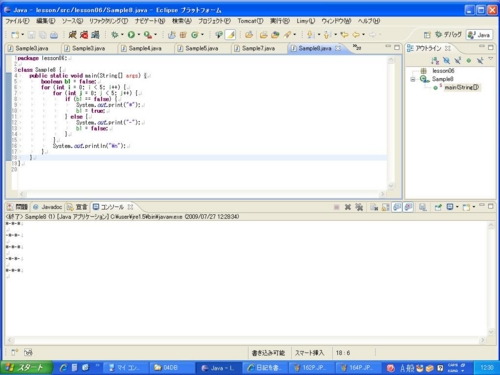The image size is (500, 375).
Task: Click the 18 : 6 cursor position status
Action: point(343,353)
